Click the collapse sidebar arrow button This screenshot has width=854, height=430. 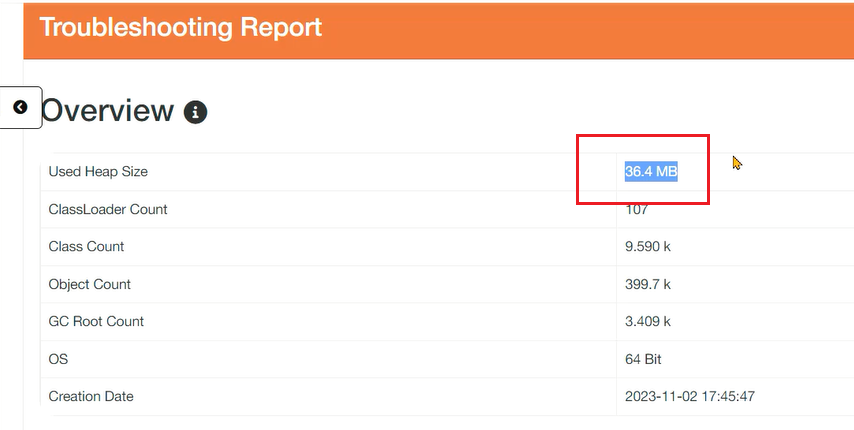click(x=20, y=107)
